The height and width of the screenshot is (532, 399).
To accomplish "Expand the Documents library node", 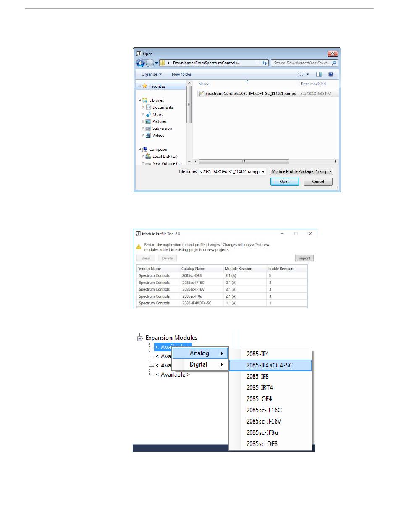I will (143, 107).
